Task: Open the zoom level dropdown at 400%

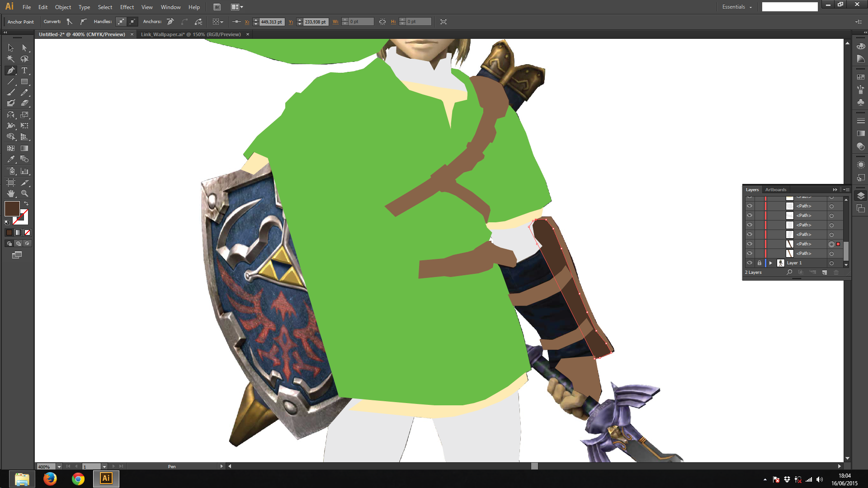Action: tap(59, 467)
